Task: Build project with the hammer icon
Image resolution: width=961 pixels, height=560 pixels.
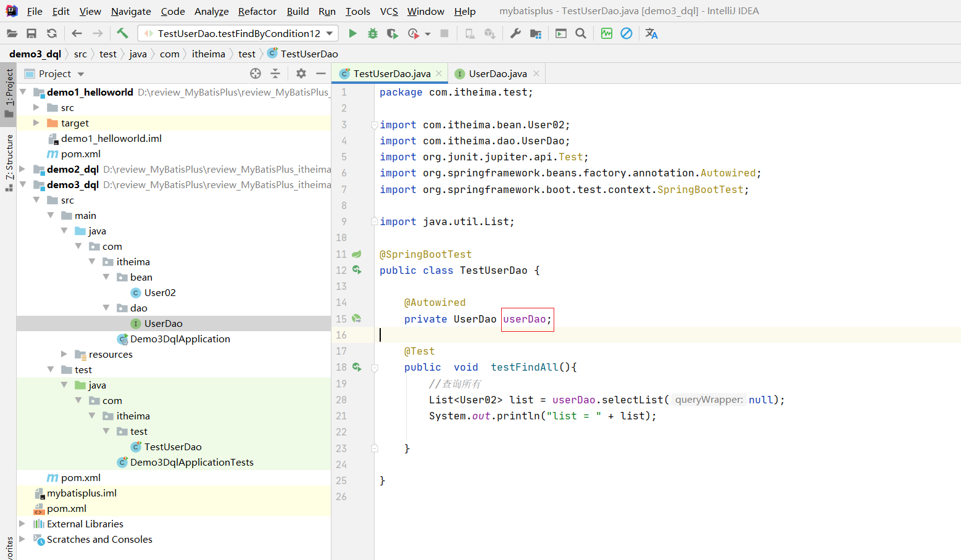Action: (122, 33)
